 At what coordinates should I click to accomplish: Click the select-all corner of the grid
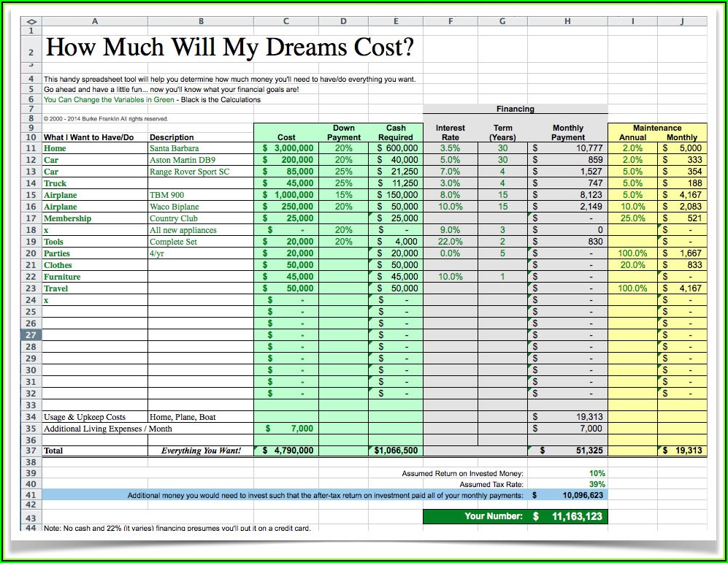click(31, 21)
